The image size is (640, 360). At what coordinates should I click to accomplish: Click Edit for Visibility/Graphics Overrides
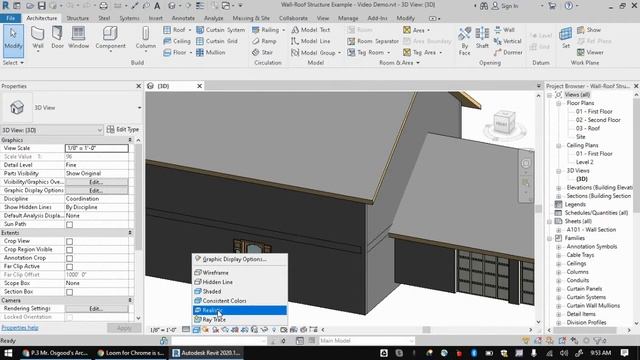point(96,182)
